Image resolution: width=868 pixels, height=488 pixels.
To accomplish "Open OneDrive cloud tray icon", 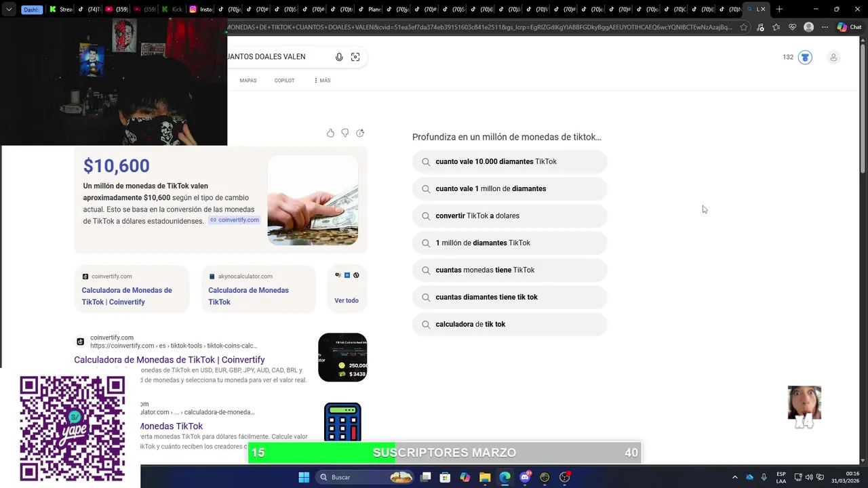I will click(749, 477).
